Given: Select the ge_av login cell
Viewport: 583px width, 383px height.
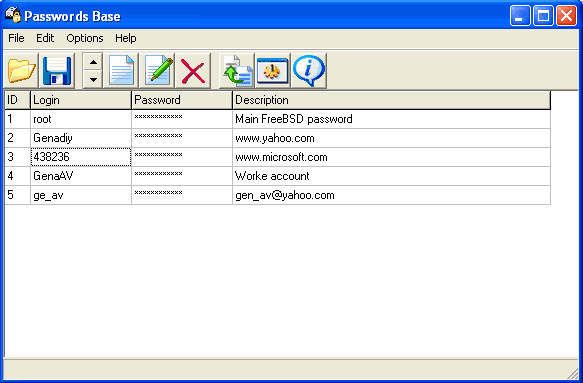Looking at the screenshot, I should (81, 195).
